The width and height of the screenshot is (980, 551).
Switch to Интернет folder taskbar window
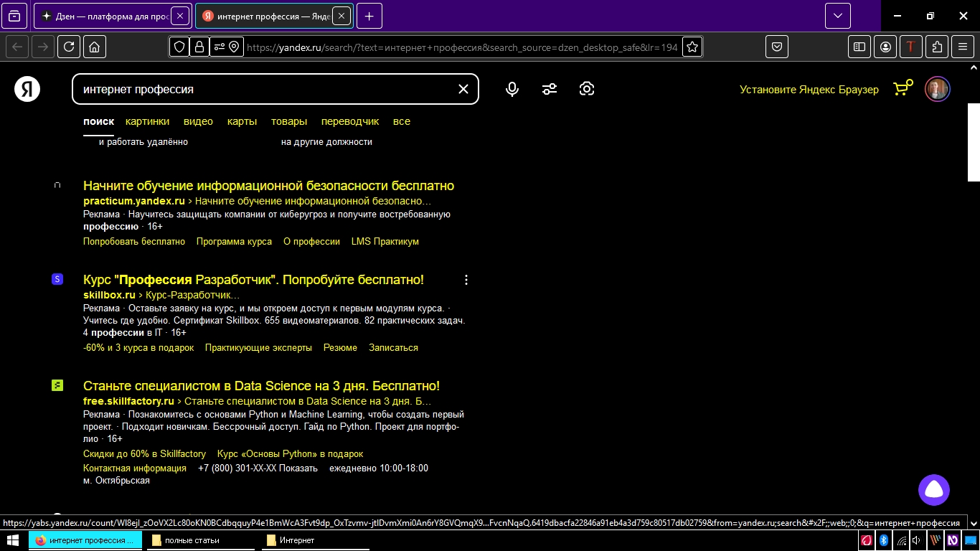pyautogui.click(x=314, y=540)
